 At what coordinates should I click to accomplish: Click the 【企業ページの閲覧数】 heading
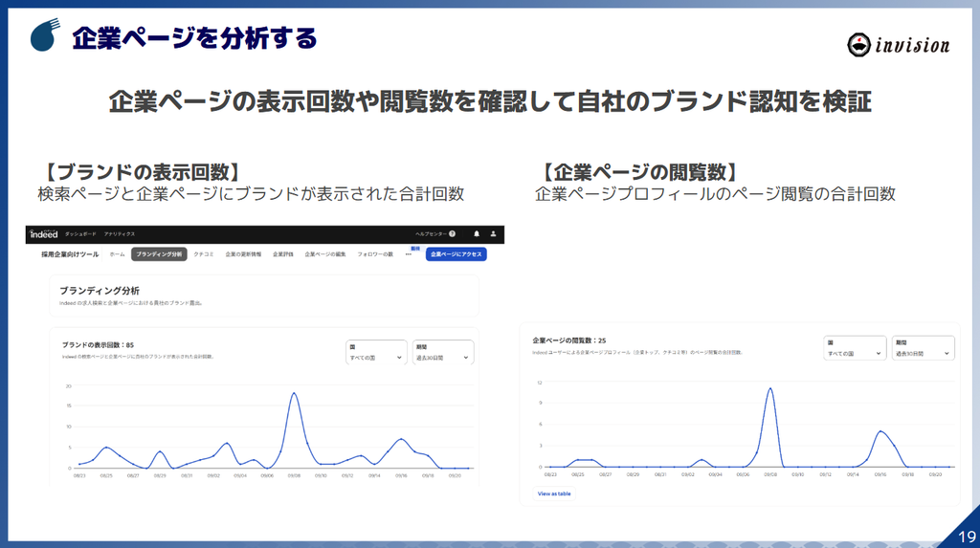point(639,172)
